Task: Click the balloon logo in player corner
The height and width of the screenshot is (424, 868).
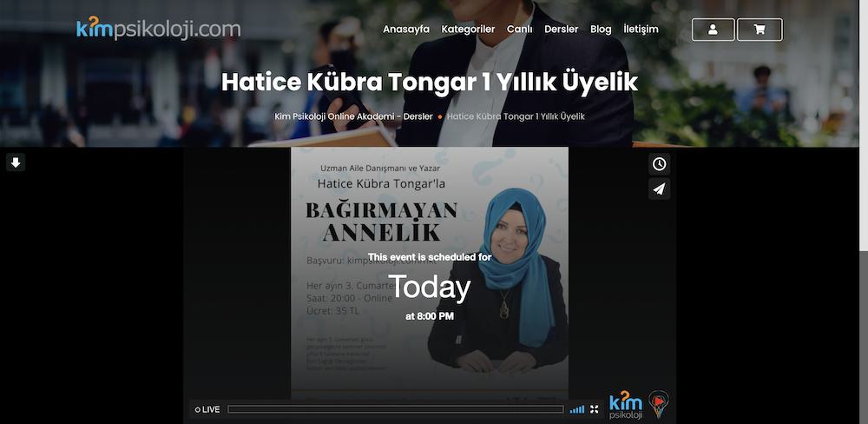Action: coord(660,404)
